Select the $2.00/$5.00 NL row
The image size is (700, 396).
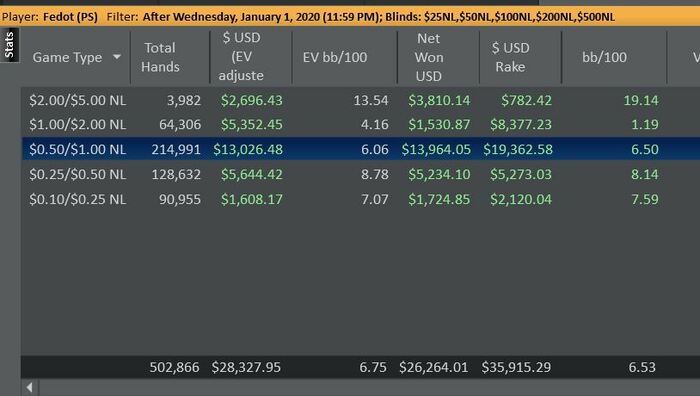[x=361, y=100]
